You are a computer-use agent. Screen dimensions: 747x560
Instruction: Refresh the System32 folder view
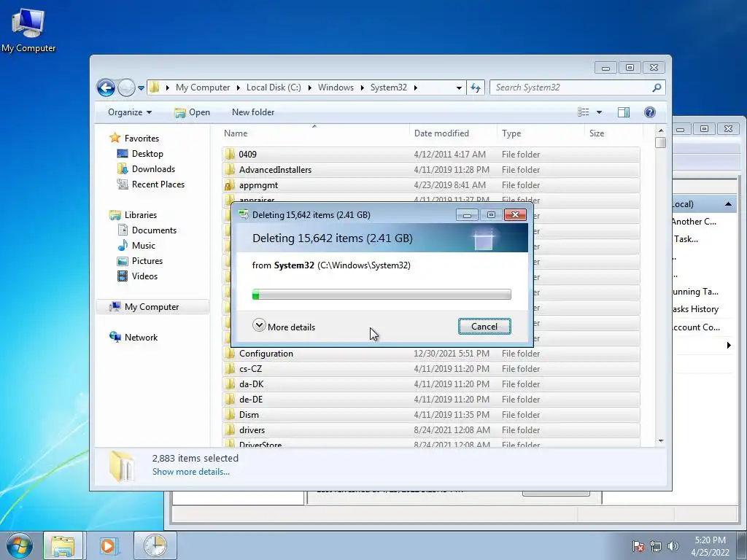[476, 87]
